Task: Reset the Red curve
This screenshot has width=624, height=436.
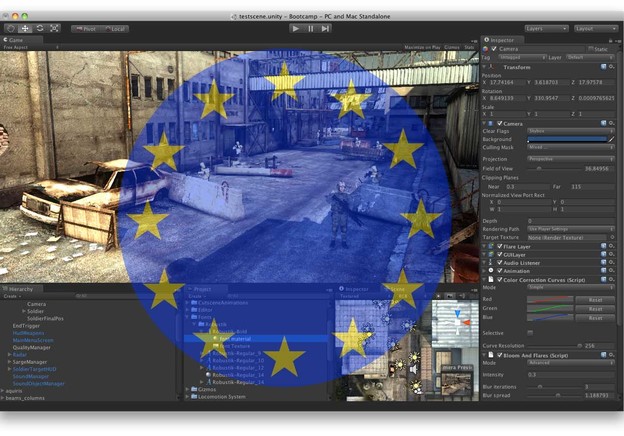Action: [595, 300]
